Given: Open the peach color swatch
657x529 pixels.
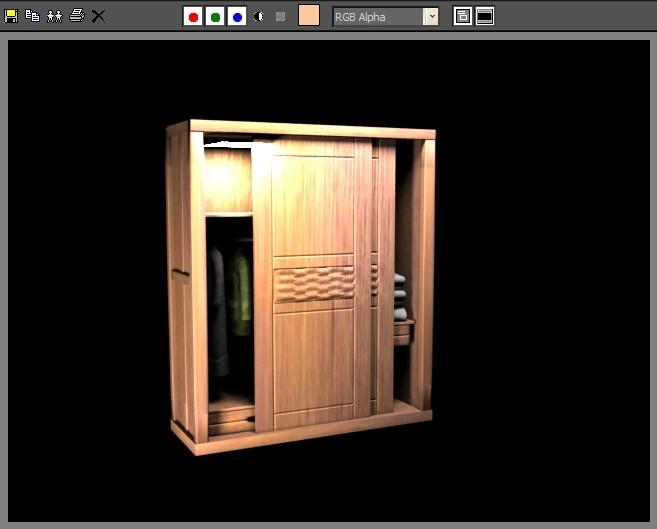Looking at the screenshot, I should (309, 15).
